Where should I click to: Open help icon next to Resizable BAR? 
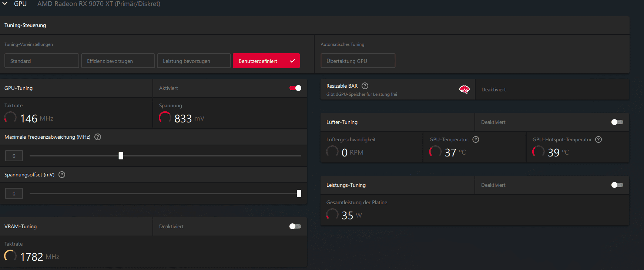click(x=365, y=86)
